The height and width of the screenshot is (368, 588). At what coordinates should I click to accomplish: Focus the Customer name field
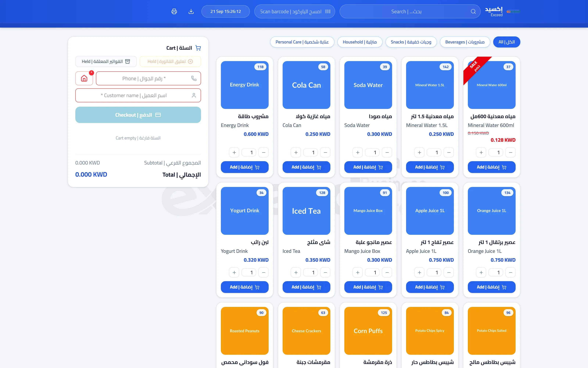point(138,95)
